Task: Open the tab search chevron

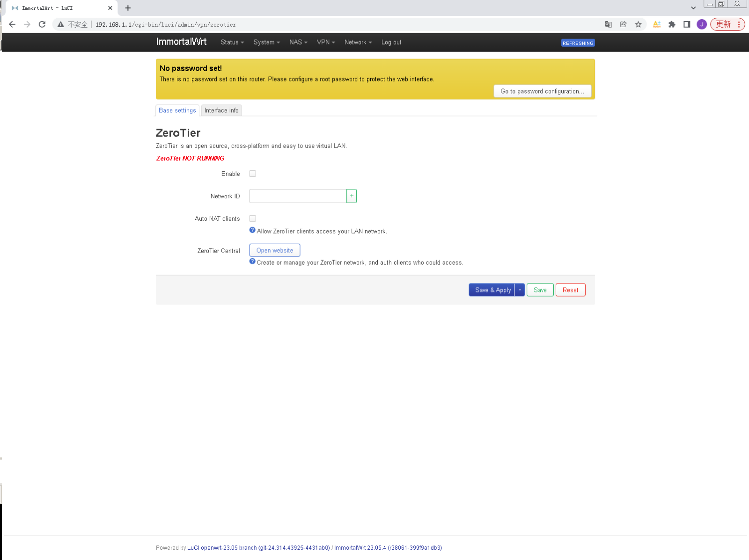Action: tap(693, 8)
